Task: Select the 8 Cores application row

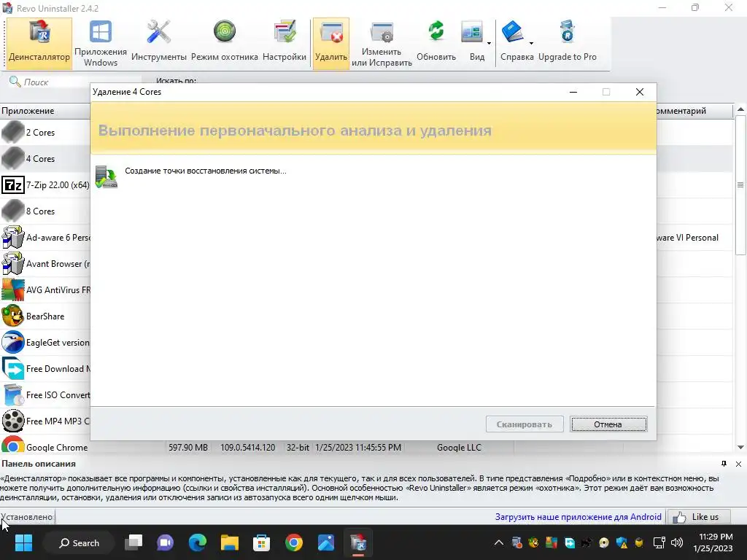Action: point(45,211)
